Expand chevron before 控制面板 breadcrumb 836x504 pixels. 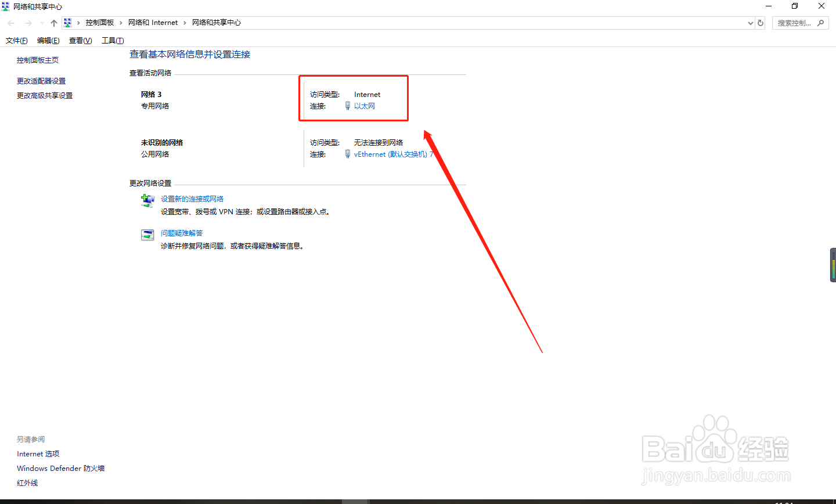[79, 23]
